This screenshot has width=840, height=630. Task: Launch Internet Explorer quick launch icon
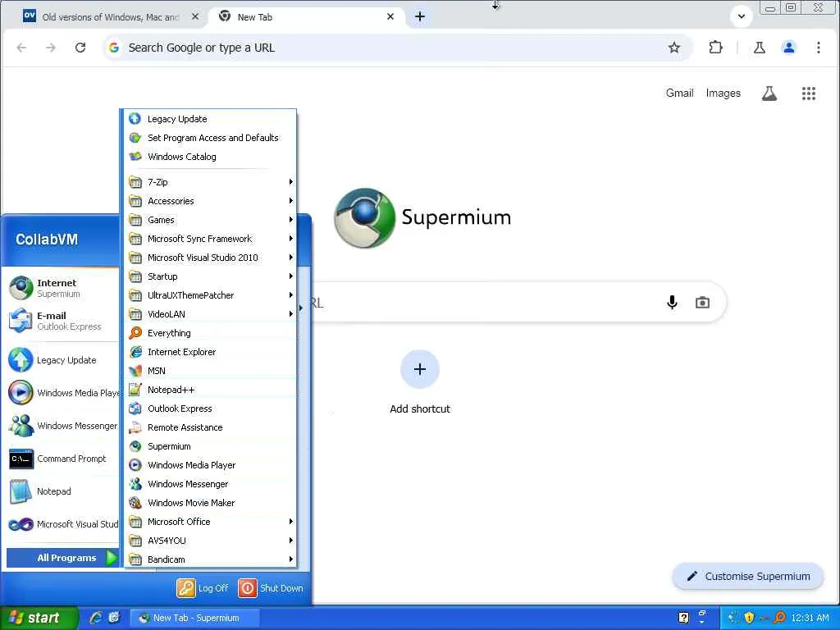(95, 618)
